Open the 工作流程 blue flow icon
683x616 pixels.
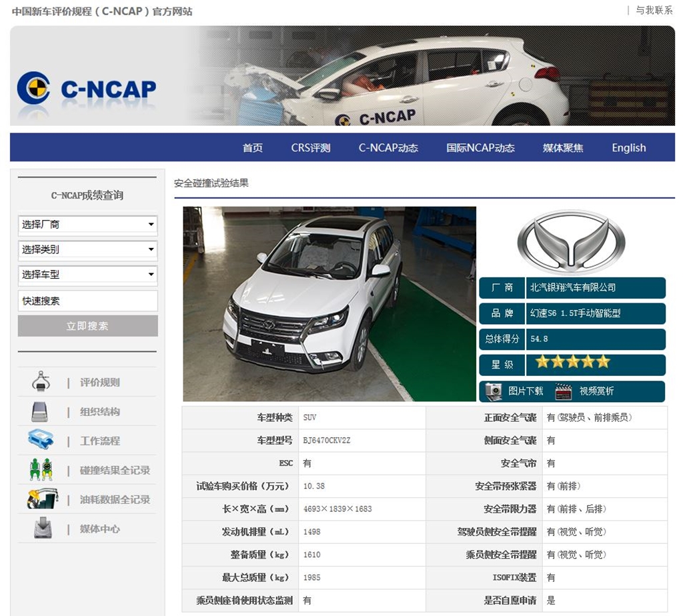(x=41, y=439)
